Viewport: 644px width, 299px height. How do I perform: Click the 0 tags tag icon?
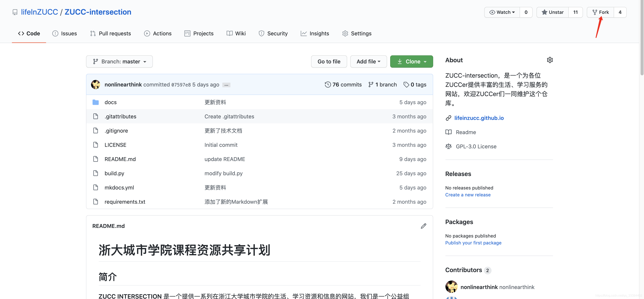point(406,85)
